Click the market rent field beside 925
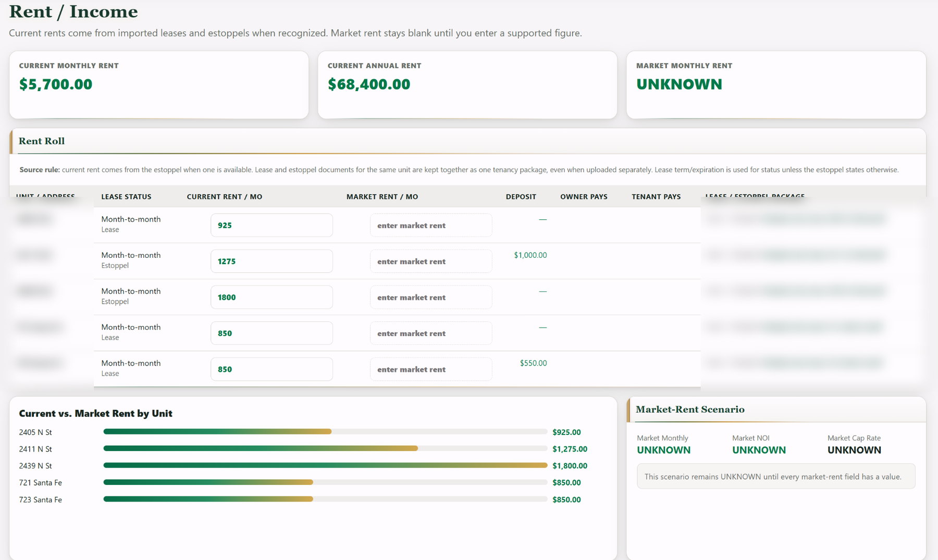This screenshot has width=938, height=560. [x=431, y=225]
